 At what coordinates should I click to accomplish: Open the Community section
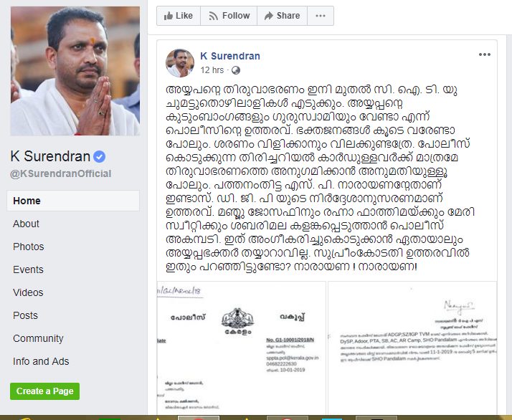click(38, 338)
